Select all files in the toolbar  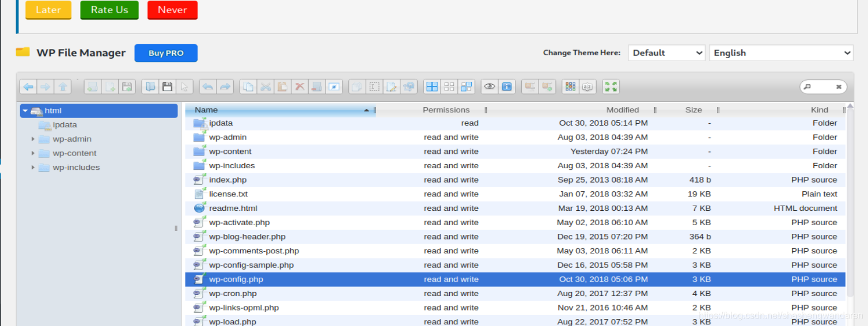(432, 87)
